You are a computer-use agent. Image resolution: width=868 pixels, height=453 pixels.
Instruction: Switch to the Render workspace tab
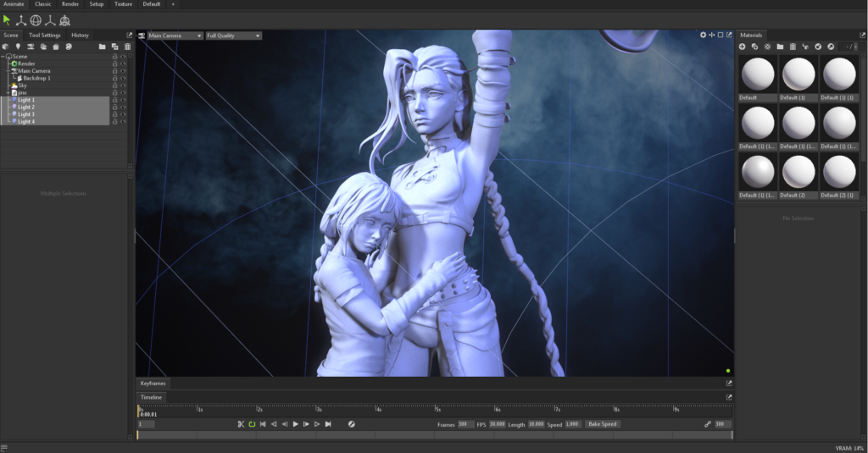pos(70,4)
